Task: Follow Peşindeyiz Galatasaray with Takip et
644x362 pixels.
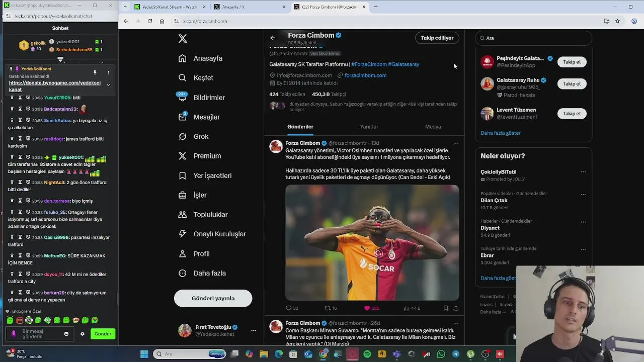Action: click(x=572, y=62)
